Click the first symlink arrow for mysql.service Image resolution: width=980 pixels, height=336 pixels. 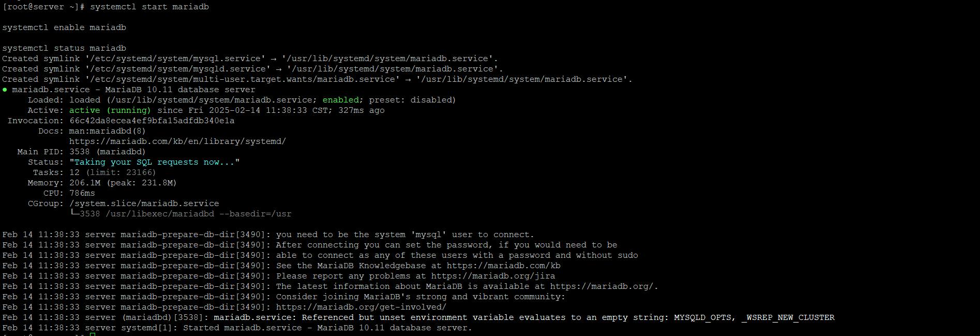point(273,59)
